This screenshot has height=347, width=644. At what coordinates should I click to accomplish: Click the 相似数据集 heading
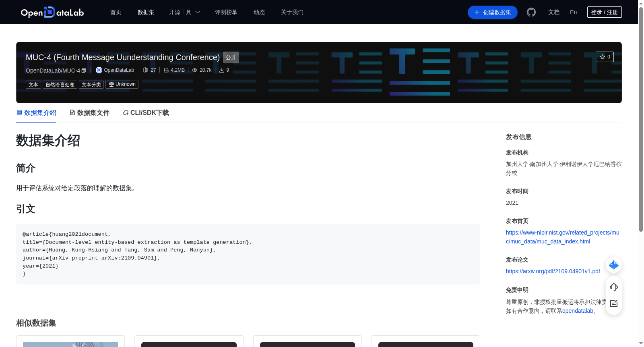(36, 323)
